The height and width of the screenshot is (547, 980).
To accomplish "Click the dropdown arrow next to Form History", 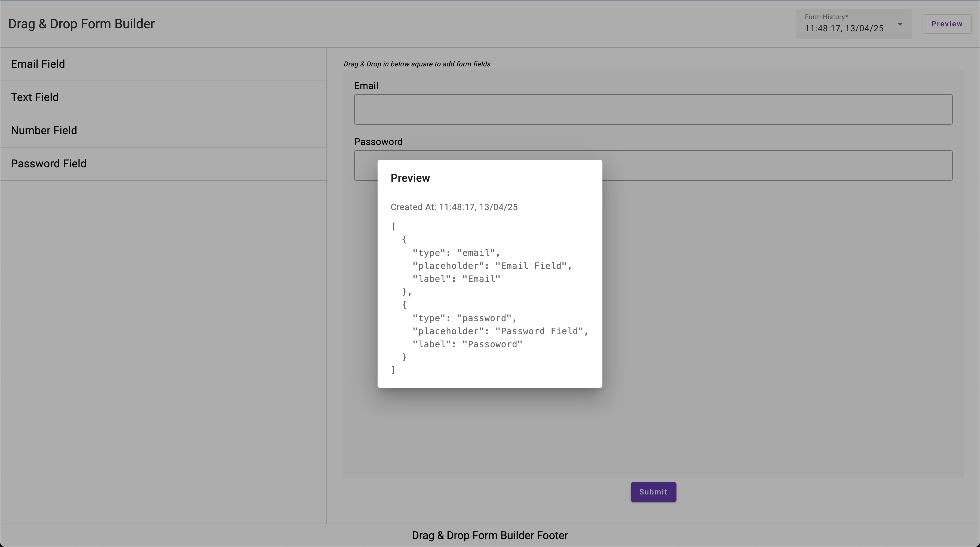I will [900, 24].
